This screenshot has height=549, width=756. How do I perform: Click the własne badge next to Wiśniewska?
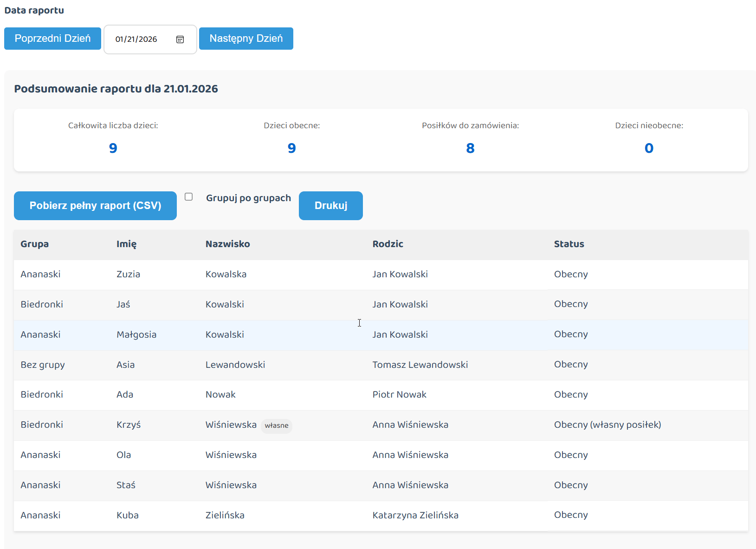tap(277, 425)
